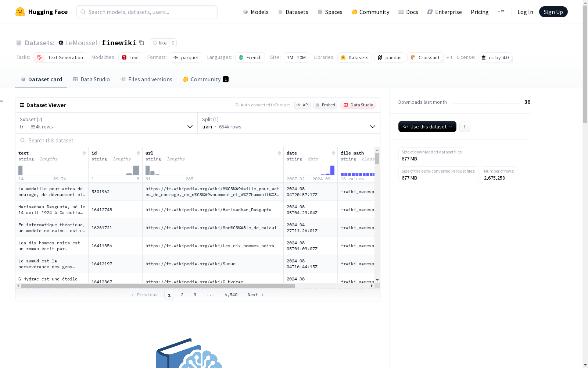
Task: Click the French language tag
Action: click(250, 57)
